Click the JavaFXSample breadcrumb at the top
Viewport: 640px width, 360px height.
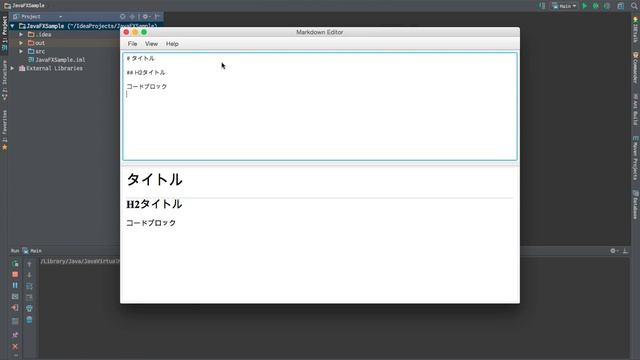coord(24,5)
